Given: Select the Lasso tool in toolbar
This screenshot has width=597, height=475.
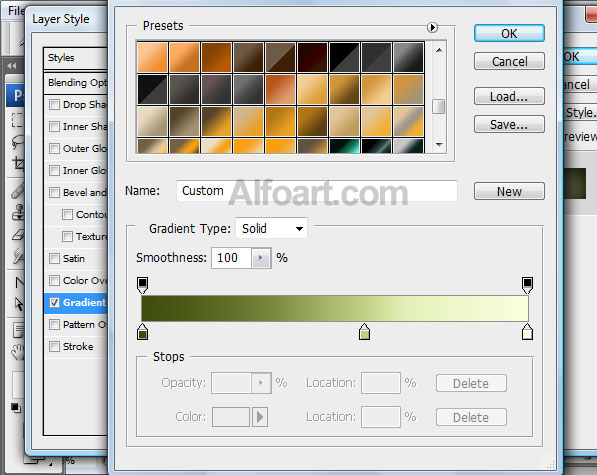Looking at the screenshot, I should 17,143.
